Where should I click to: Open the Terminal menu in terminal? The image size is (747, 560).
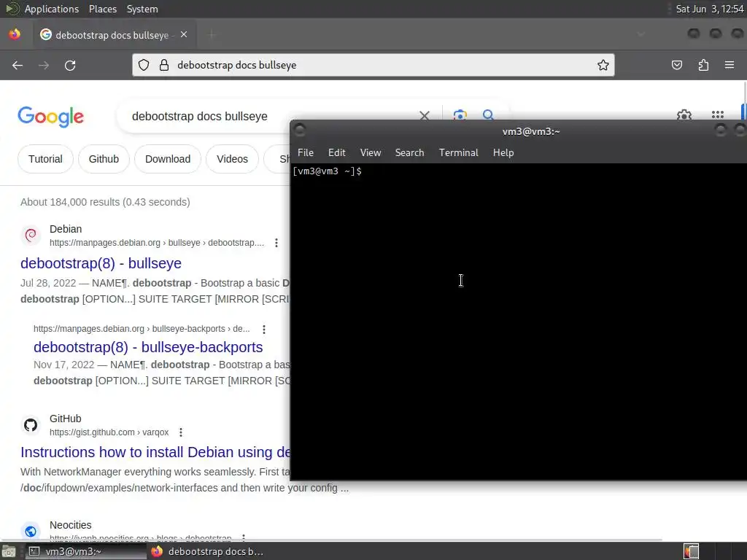(458, 152)
